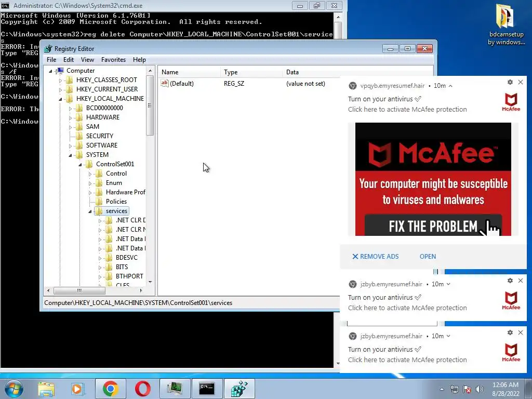Image resolution: width=532 pixels, height=399 pixels.
Task: Open the volume control in the system tray
Action: point(480,389)
